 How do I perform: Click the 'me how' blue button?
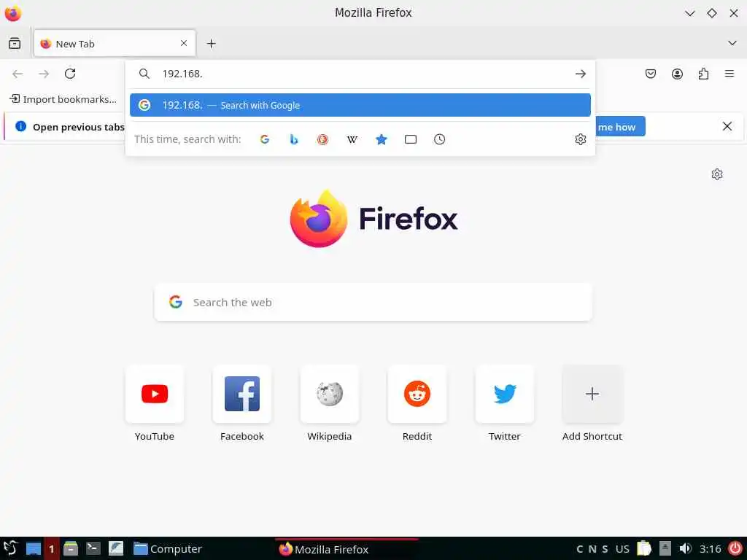click(620, 127)
